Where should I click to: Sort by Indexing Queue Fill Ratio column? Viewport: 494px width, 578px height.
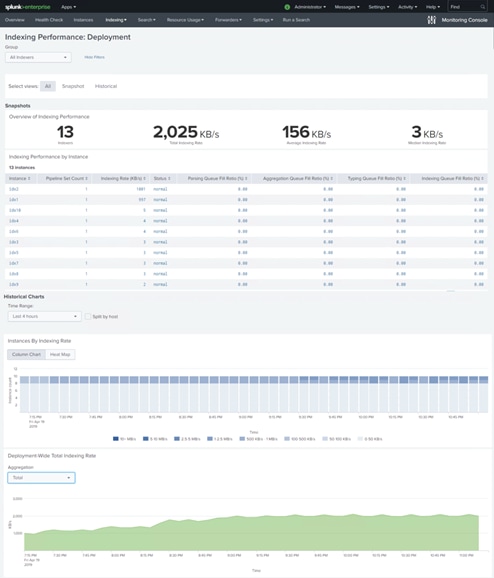452,178
